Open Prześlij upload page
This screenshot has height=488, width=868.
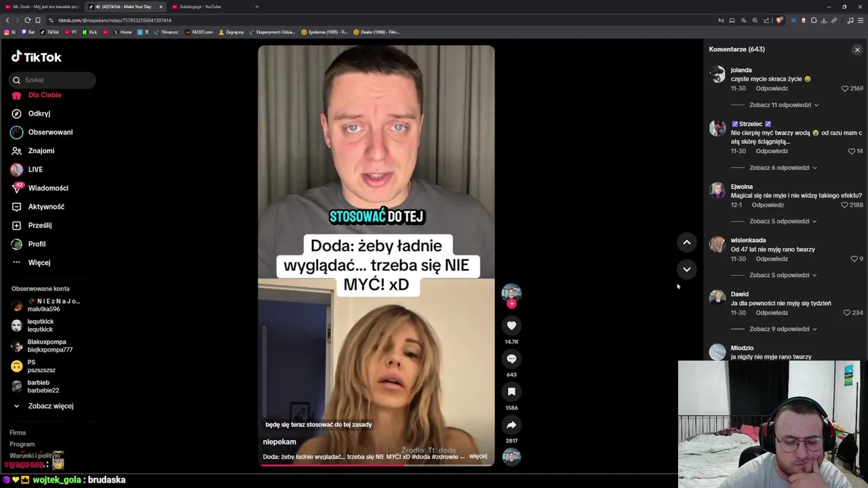[x=32, y=226]
